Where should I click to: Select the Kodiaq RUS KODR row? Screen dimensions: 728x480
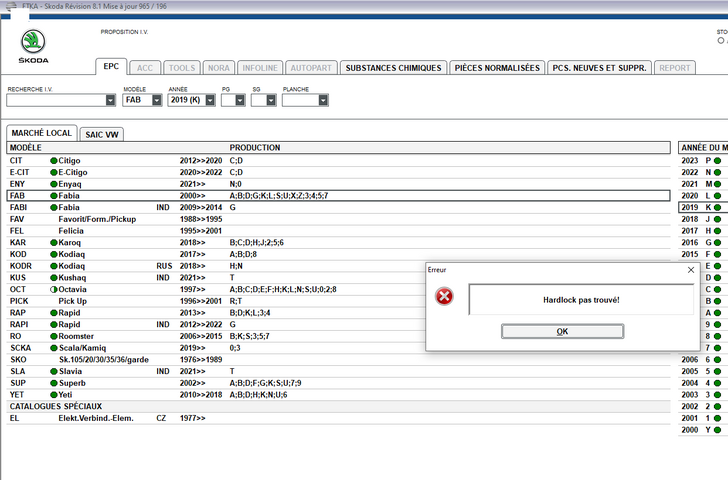(216, 266)
